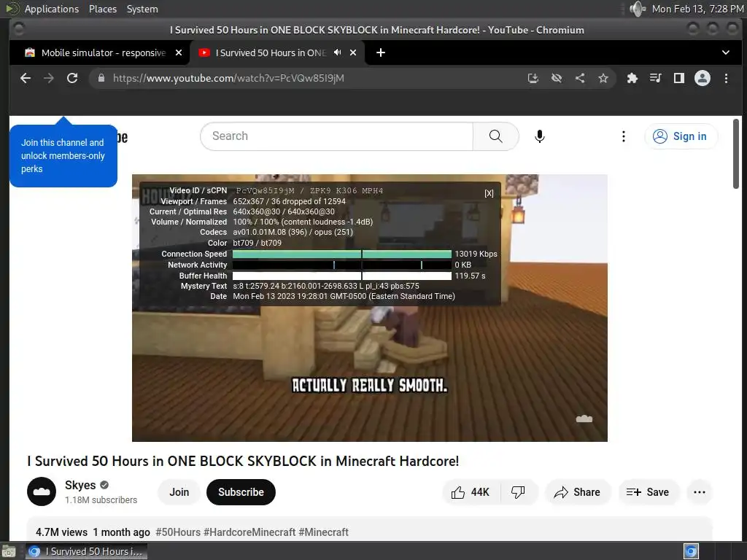
Task: Close the Mobile simulator tab
Action: point(179,52)
